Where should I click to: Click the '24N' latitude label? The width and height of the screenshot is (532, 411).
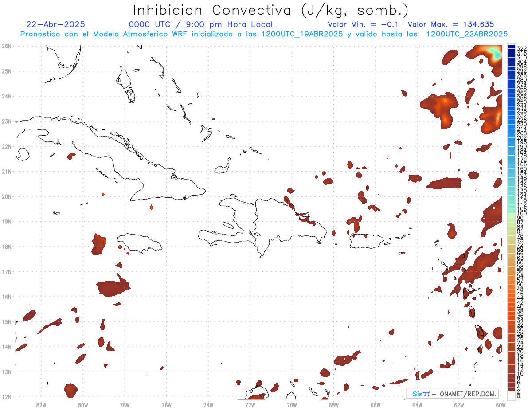(7, 96)
